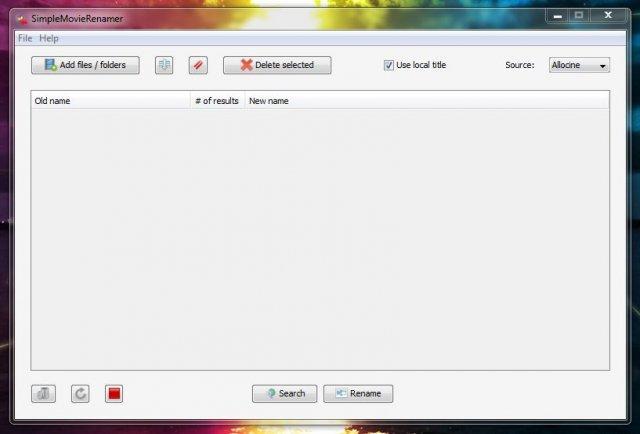Click the red square stop icon
640x434 pixels.
[114, 394]
